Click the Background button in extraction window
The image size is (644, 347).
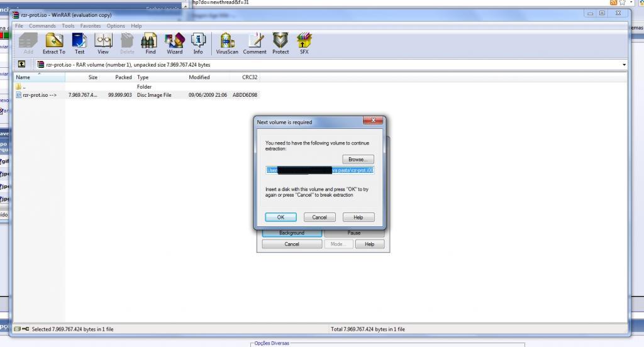click(292, 233)
